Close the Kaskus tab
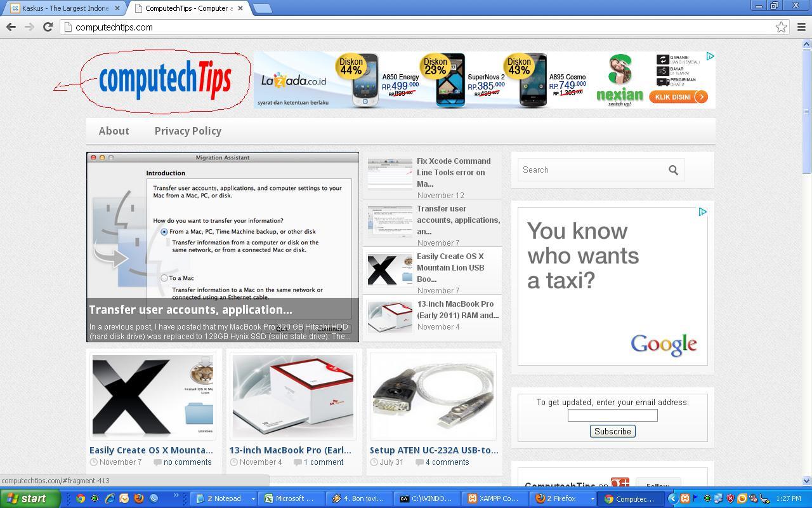The width and height of the screenshot is (812, 508). (117, 8)
